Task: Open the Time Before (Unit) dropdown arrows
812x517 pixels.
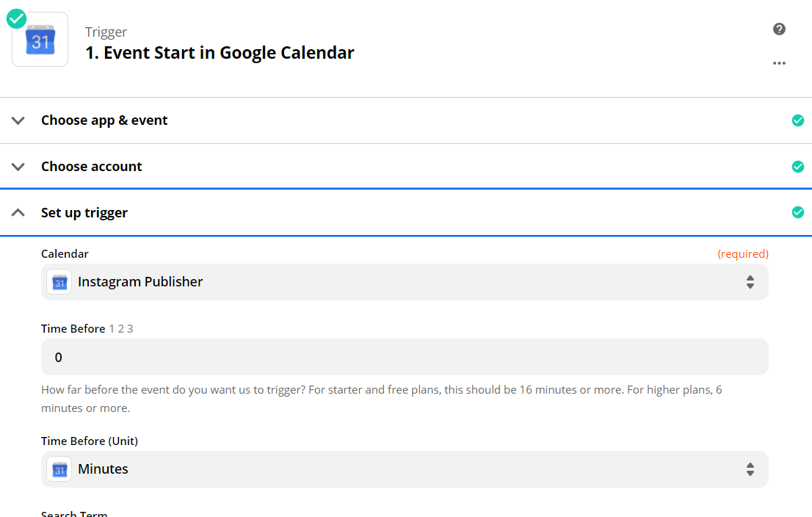Action: (x=750, y=469)
